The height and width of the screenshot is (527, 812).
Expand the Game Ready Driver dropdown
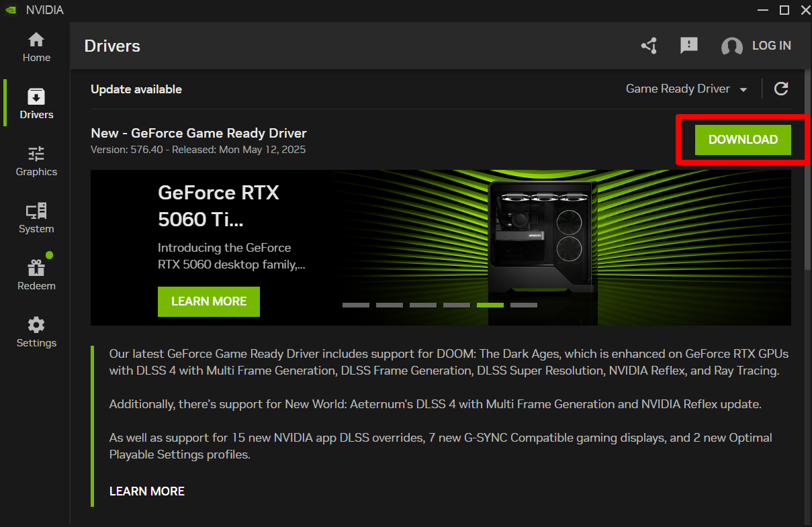point(686,89)
